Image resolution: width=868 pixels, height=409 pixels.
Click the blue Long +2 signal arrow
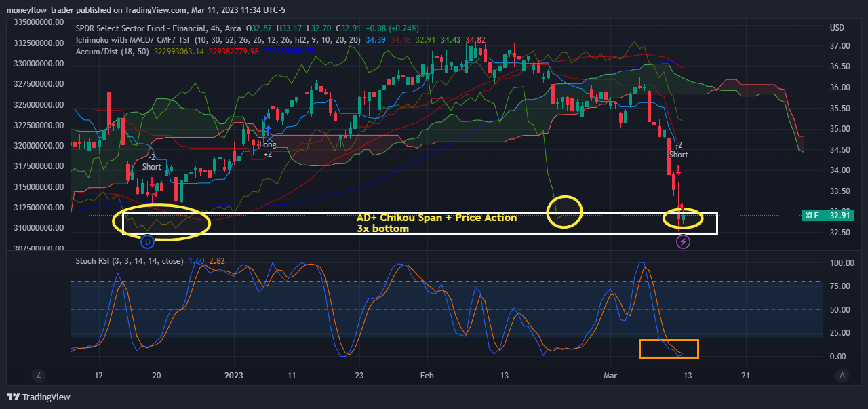point(268,130)
